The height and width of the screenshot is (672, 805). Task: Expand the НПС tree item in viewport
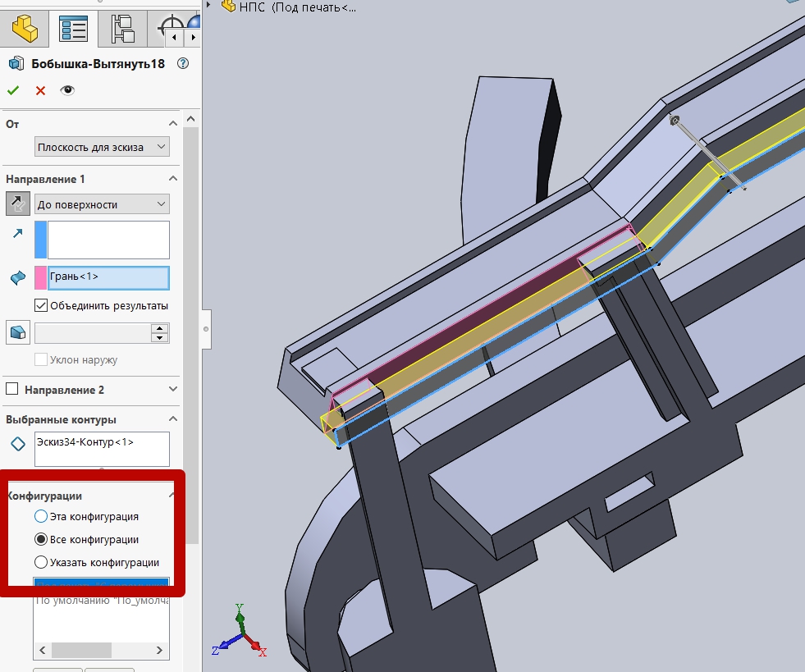point(210,7)
